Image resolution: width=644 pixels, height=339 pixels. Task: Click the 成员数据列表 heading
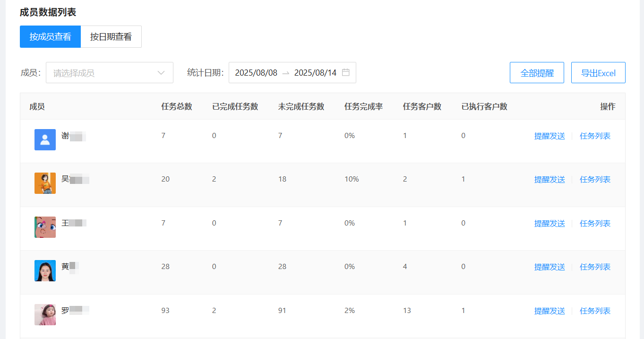(48, 12)
